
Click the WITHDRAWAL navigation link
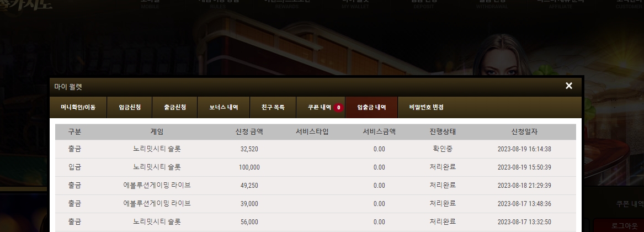click(492, 4)
